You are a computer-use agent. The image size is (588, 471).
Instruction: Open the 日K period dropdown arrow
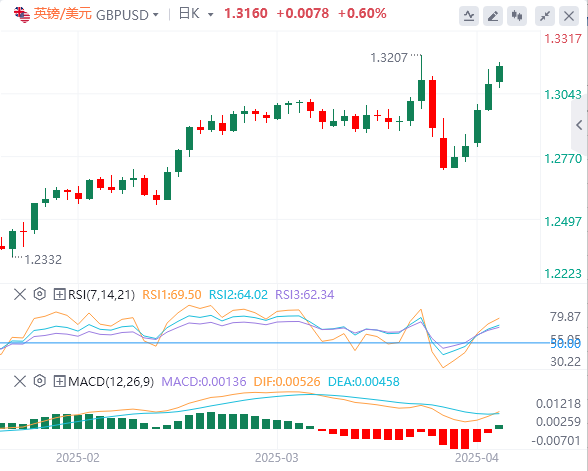[210, 15]
